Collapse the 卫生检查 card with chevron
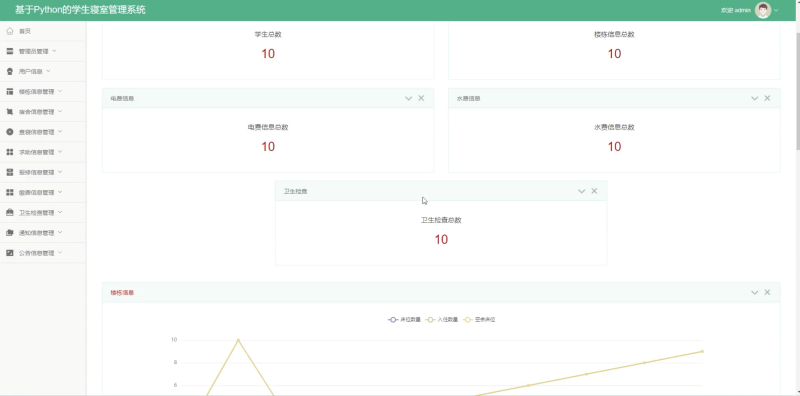800x396 pixels. point(581,191)
